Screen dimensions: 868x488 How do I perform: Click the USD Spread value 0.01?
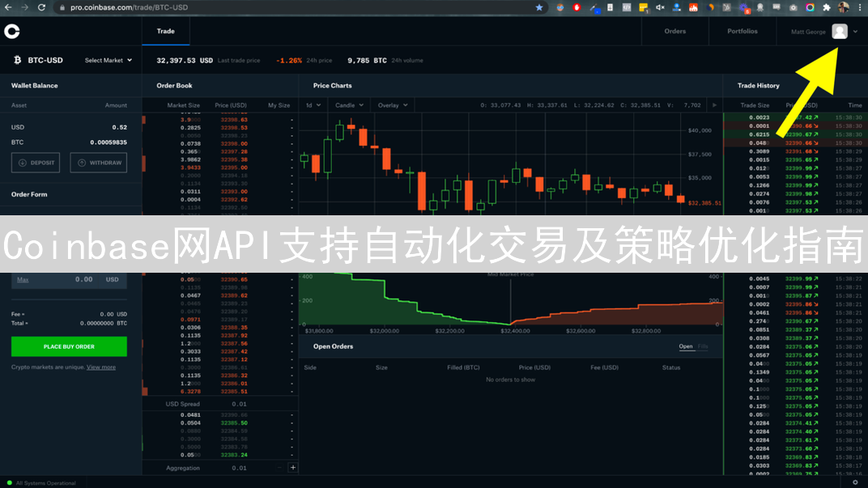click(x=239, y=404)
